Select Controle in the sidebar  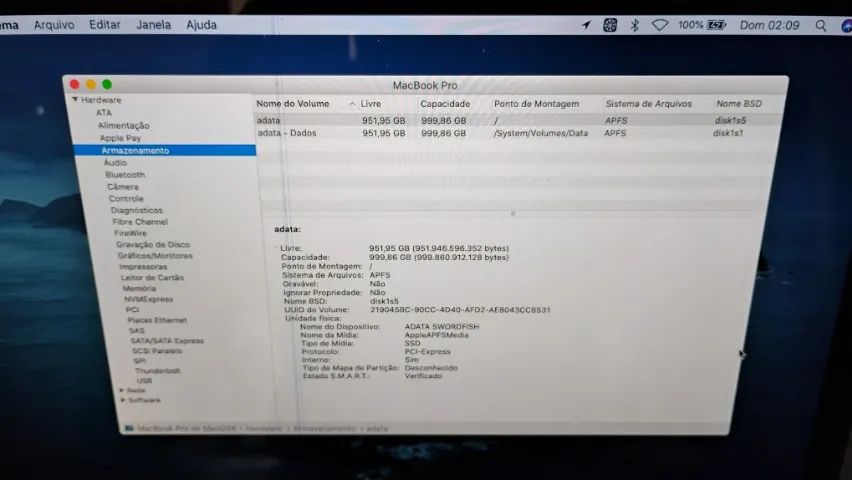pyautogui.click(x=126, y=198)
